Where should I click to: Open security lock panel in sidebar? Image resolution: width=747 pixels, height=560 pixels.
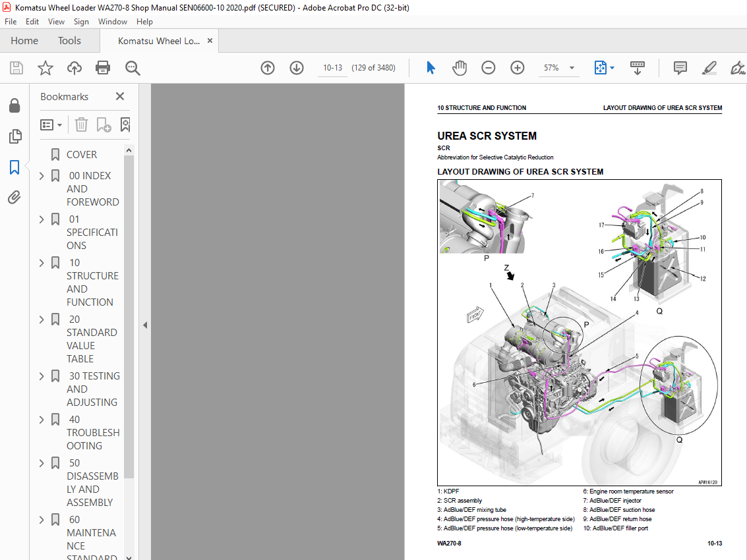15,105
